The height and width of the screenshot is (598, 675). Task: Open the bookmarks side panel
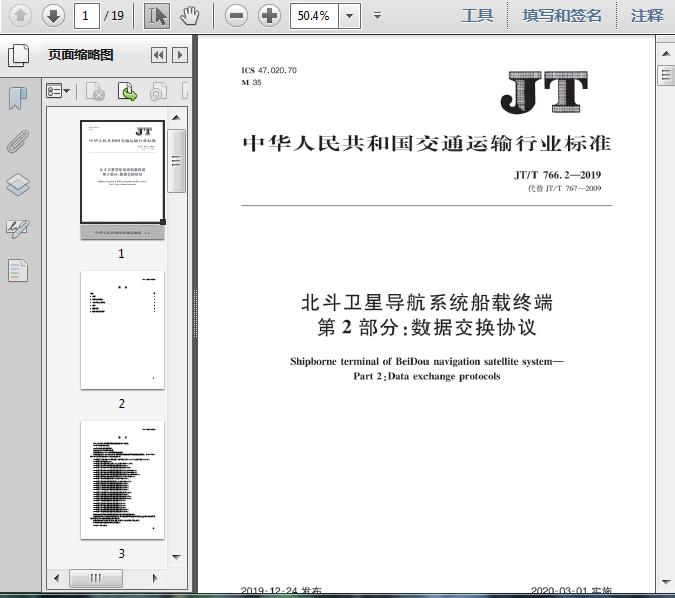pyautogui.click(x=18, y=98)
